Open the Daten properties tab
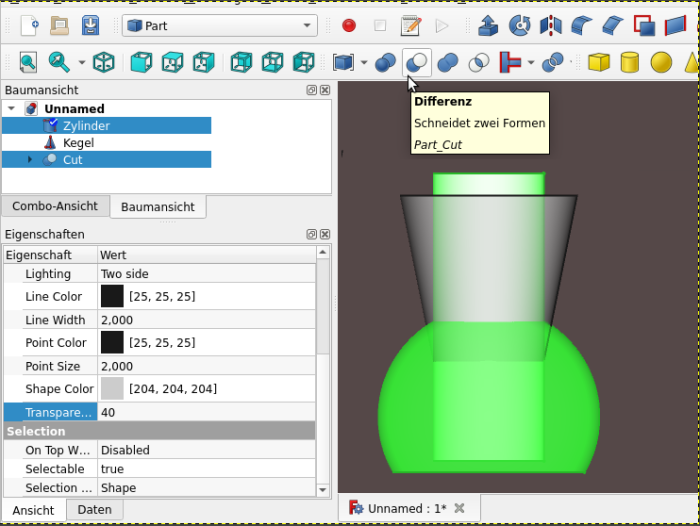The height and width of the screenshot is (526, 700). coord(94,510)
